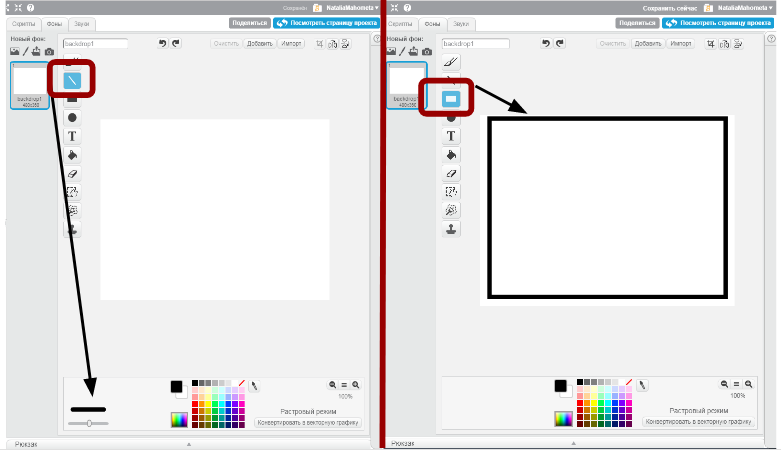The image size is (781, 456).
Task: Paint a new backdrop in the rectangle-drawing editor
Action: [402, 51]
